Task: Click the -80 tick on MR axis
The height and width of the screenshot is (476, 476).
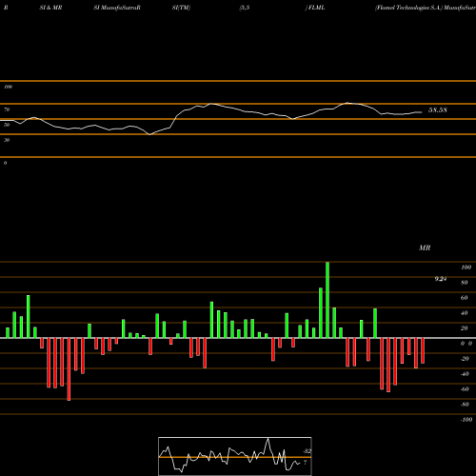Action: pos(465,405)
